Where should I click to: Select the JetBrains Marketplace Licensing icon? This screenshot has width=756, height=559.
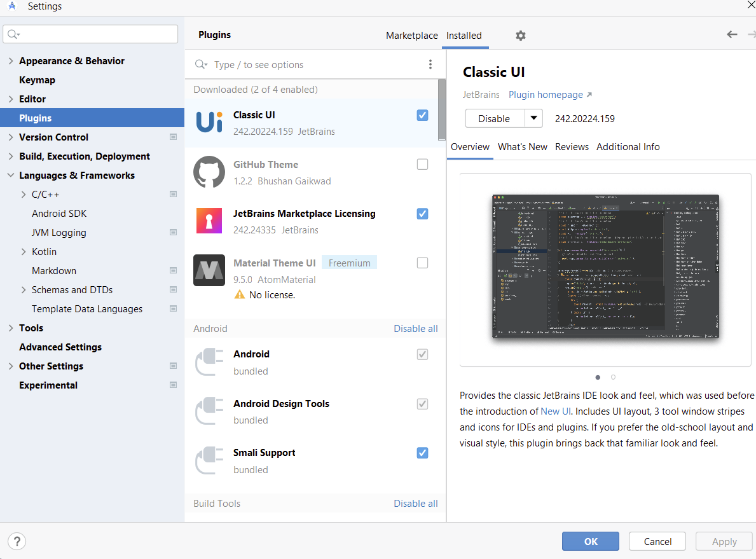209,221
